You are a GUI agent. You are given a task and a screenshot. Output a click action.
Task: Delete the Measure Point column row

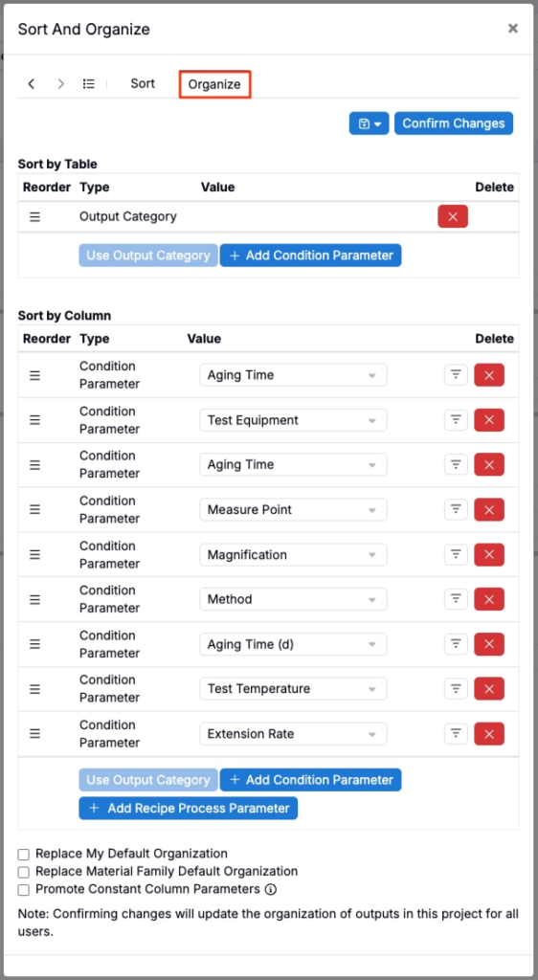click(x=489, y=509)
